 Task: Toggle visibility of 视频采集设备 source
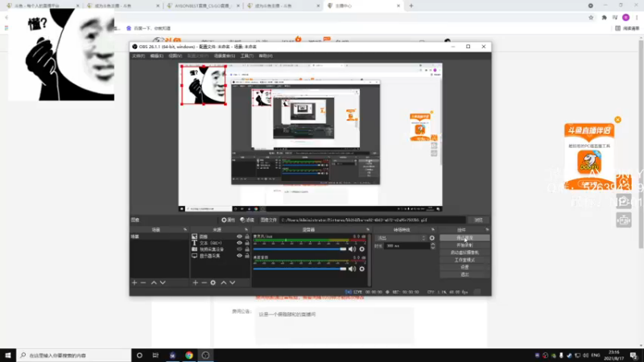pyautogui.click(x=239, y=249)
